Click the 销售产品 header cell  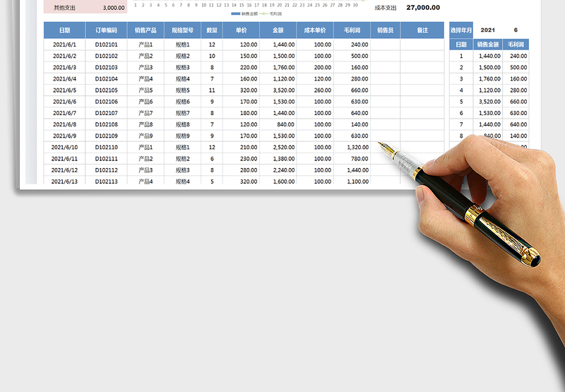pos(145,30)
